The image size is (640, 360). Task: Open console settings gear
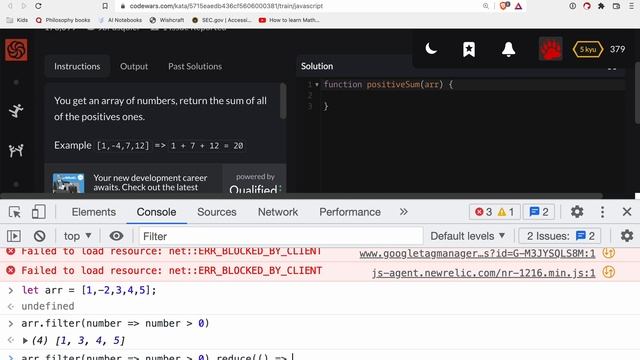627,236
